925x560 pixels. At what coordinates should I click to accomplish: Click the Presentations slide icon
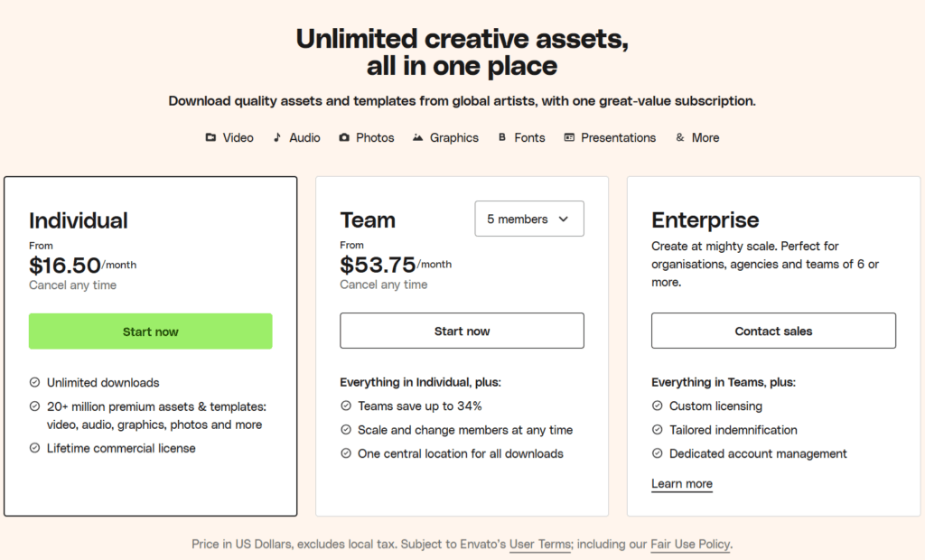coord(568,137)
